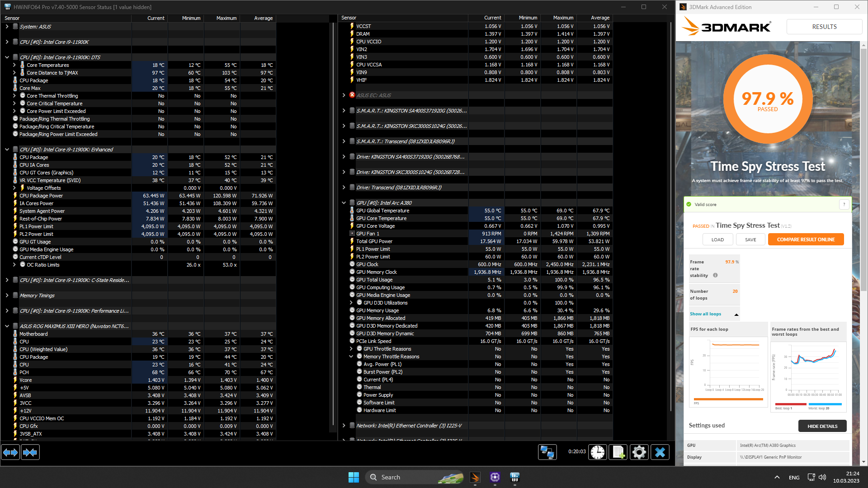Collapse the Intel Arc A380 GPU group
Screen dimensions: 868x488
[344, 203]
